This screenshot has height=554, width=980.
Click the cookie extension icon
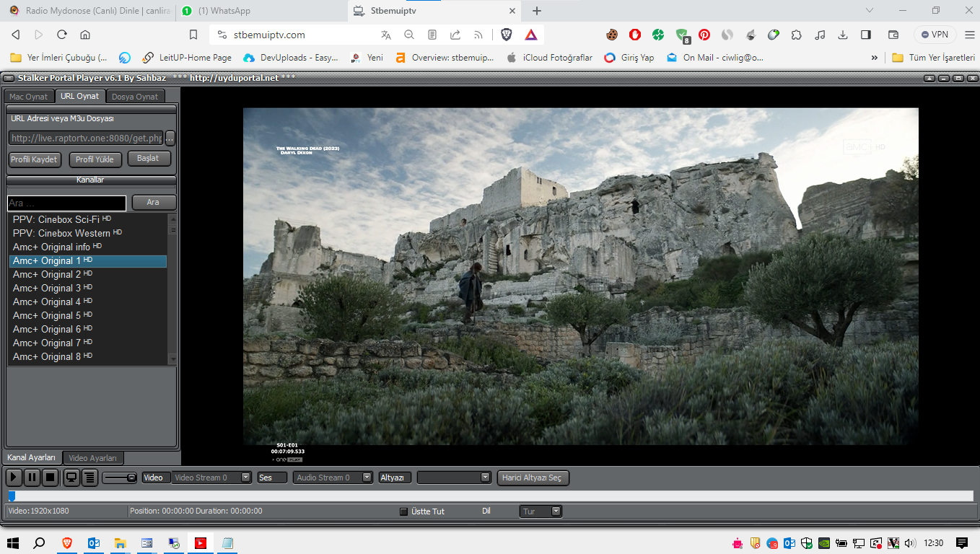pyautogui.click(x=612, y=35)
